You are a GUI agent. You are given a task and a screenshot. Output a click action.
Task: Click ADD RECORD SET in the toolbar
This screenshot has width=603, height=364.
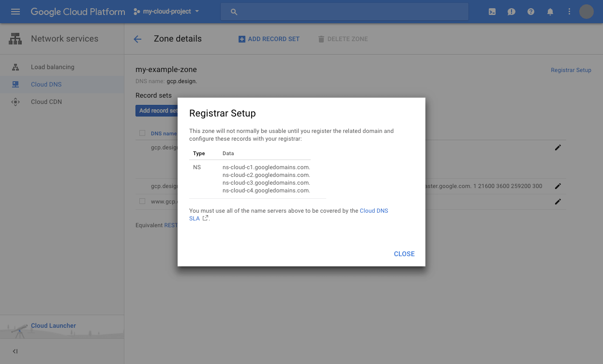tap(269, 39)
